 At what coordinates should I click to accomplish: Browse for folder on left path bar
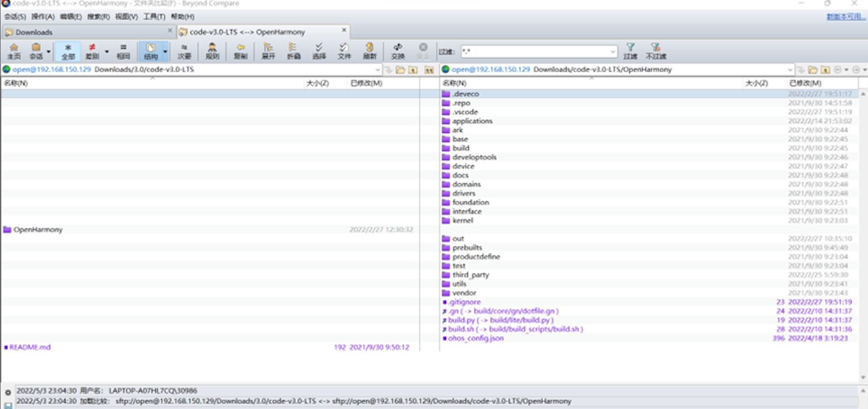tap(400, 70)
